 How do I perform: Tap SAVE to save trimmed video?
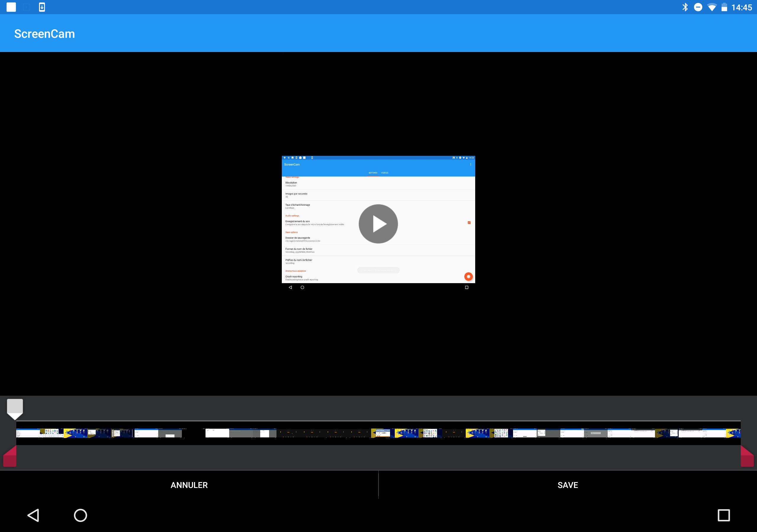568,485
